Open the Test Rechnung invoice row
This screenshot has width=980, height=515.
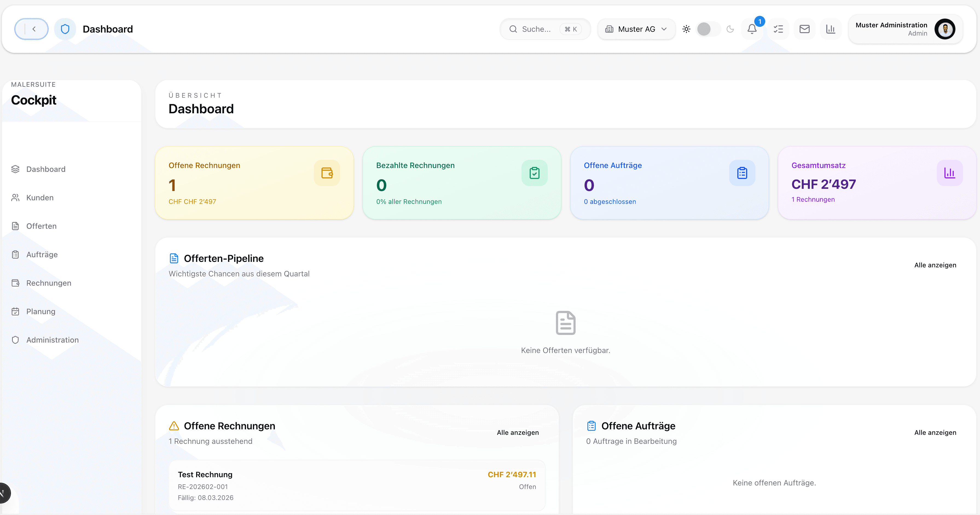pyautogui.click(x=357, y=485)
